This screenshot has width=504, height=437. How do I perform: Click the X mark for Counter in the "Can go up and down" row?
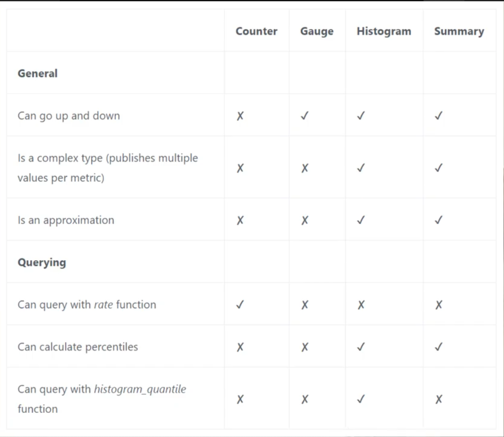coord(240,116)
